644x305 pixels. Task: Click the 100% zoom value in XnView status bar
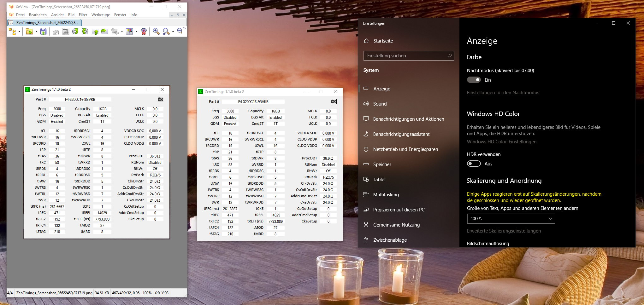tap(147, 293)
